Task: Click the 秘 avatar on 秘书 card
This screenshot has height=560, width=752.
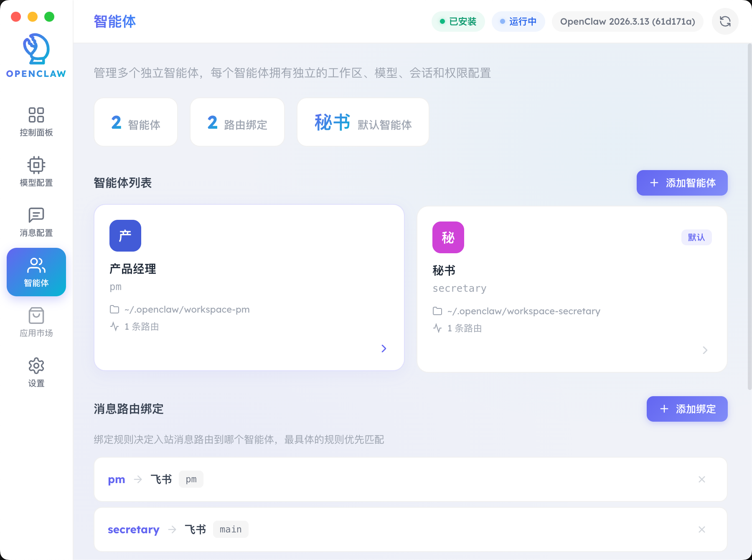Action: click(x=448, y=237)
